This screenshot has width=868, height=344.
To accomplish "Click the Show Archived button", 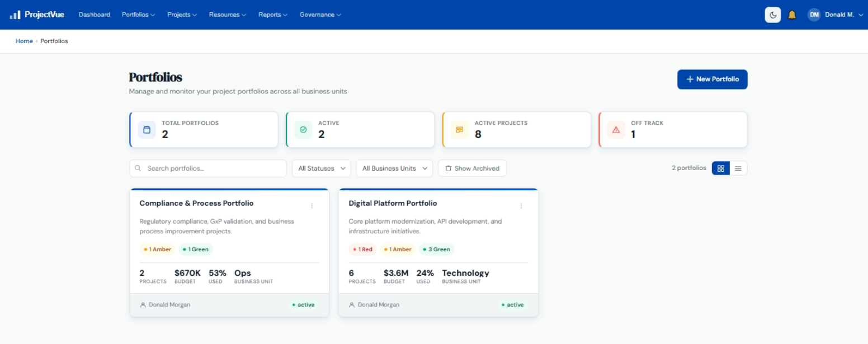I will [x=473, y=168].
